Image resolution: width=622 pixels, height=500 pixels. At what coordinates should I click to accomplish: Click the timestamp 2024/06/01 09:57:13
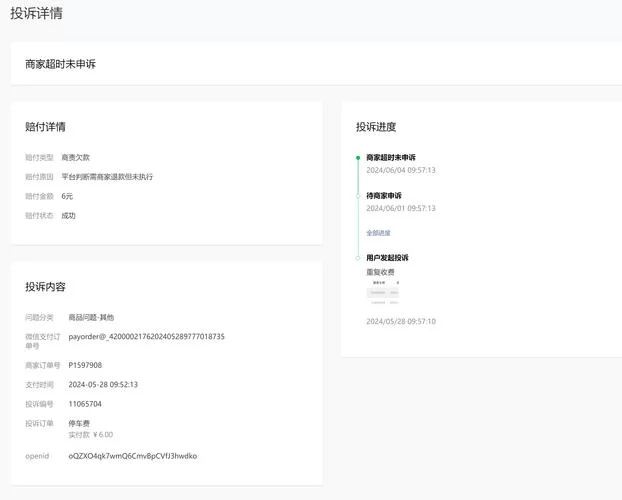click(x=401, y=208)
